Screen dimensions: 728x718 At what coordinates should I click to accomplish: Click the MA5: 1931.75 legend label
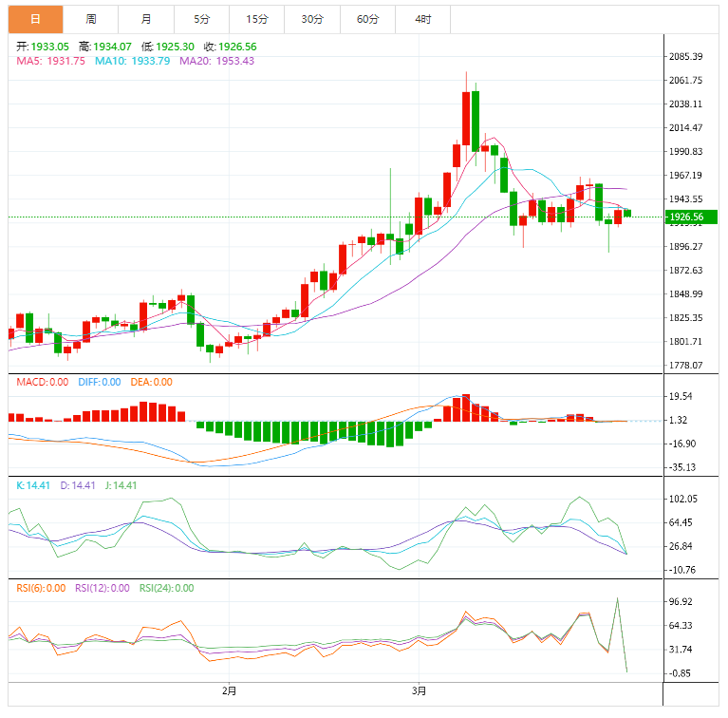tap(50, 61)
